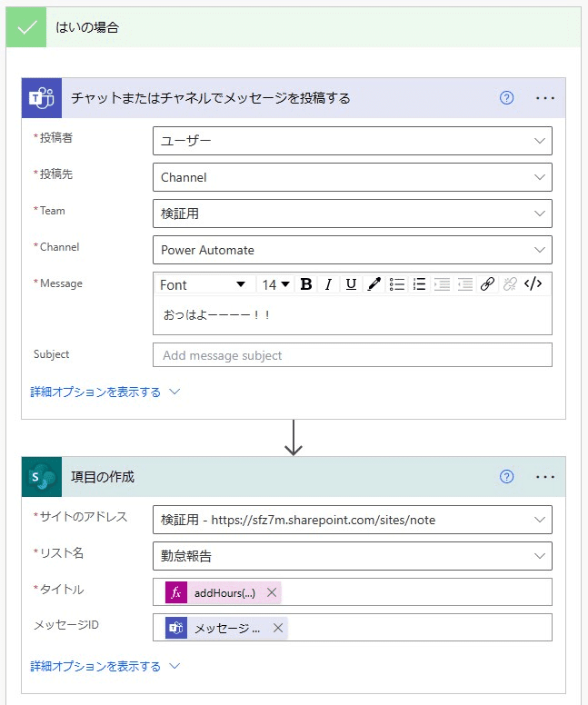Click the remove link icon

(510, 284)
